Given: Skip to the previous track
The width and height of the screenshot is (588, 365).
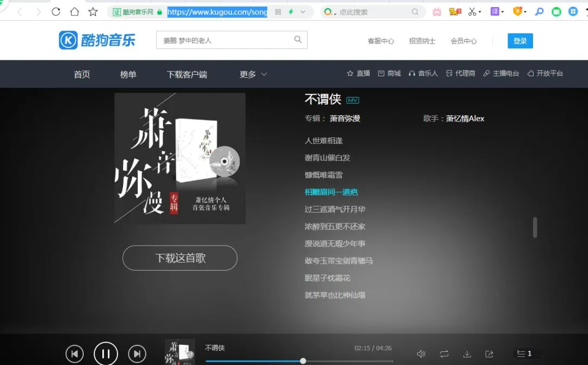Looking at the screenshot, I should tap(75, 354).
